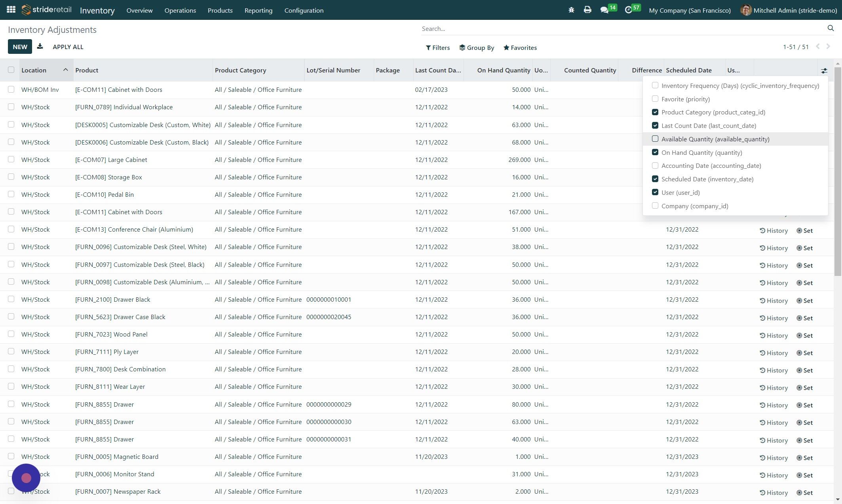Click the NEW button
The width and height of the screenshot is (842, 504).
point(20,47)
